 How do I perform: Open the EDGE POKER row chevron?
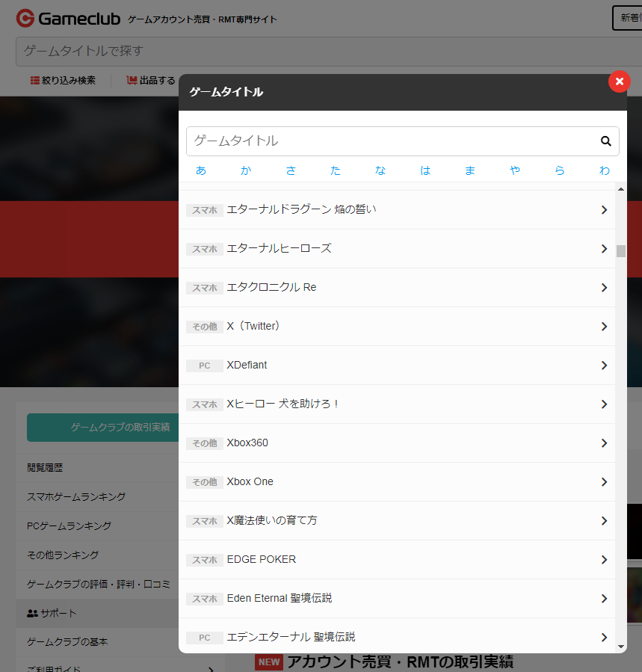[604, 560]
